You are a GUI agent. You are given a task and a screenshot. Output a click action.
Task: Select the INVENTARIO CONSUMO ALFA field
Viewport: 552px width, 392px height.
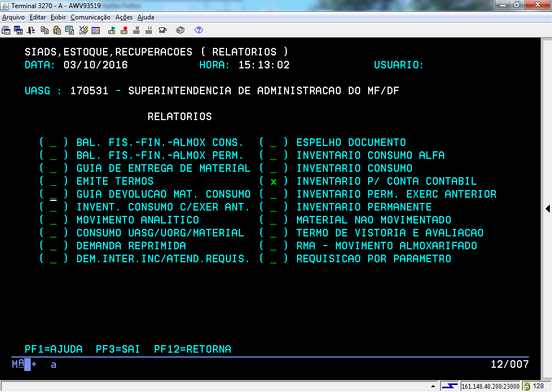(273, 156)
